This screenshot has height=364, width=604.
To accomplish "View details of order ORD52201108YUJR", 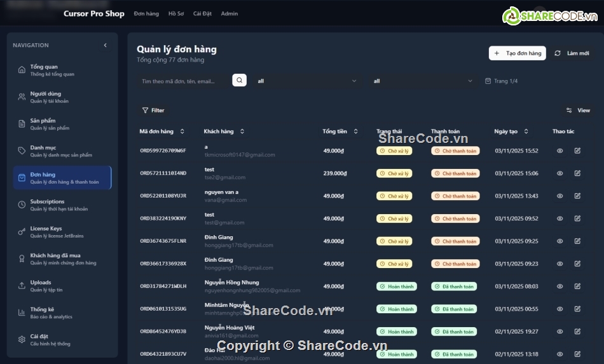I will pyautogui.click(x=559, y=196).
